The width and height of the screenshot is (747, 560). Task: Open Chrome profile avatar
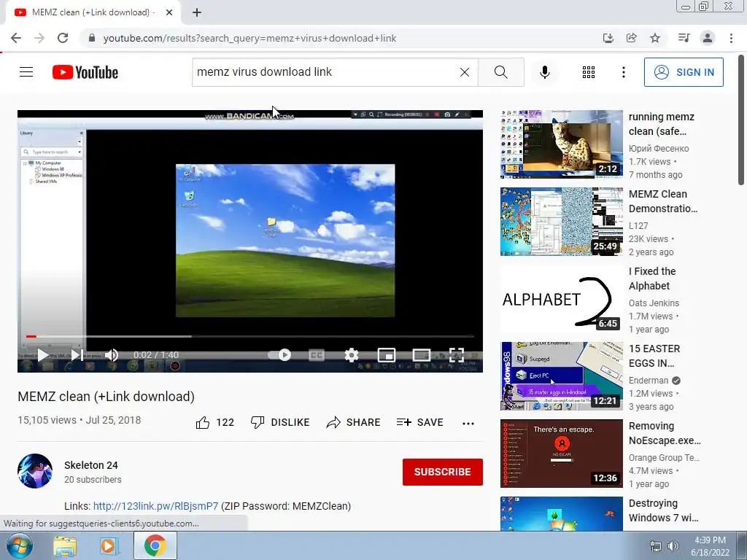click(708, 38)
